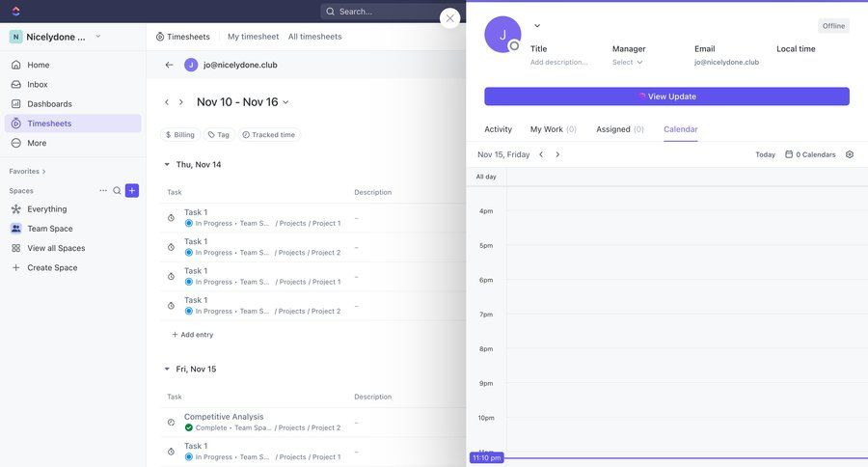Select Timesheets in sidebar

tap(72, 123)
